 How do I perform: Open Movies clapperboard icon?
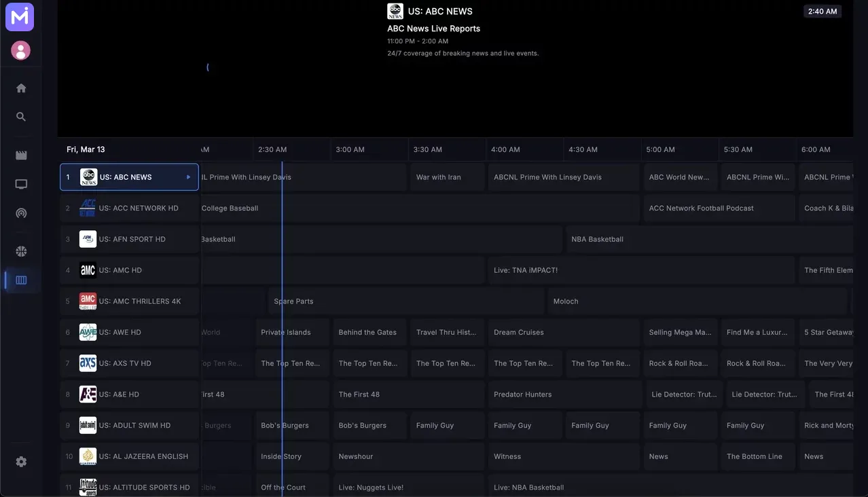click(x=21, y=155)
